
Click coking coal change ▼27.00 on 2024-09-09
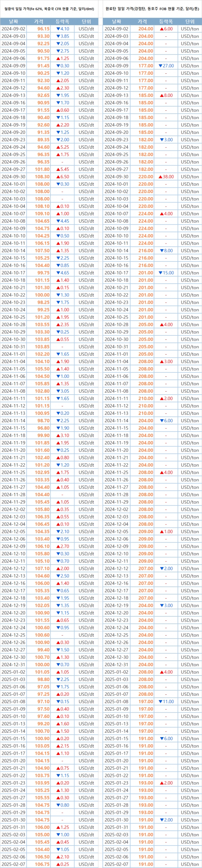(x=166, y=66)
